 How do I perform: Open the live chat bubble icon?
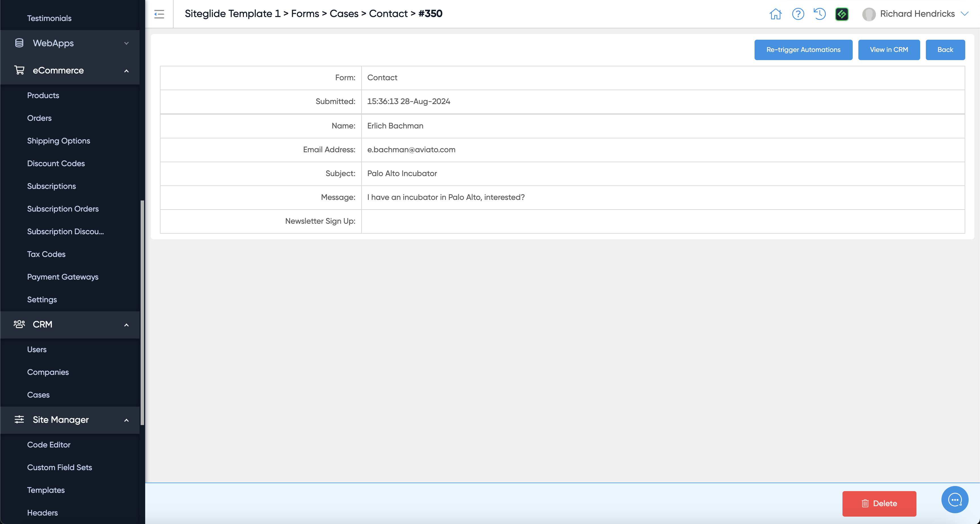click(954, 499)
